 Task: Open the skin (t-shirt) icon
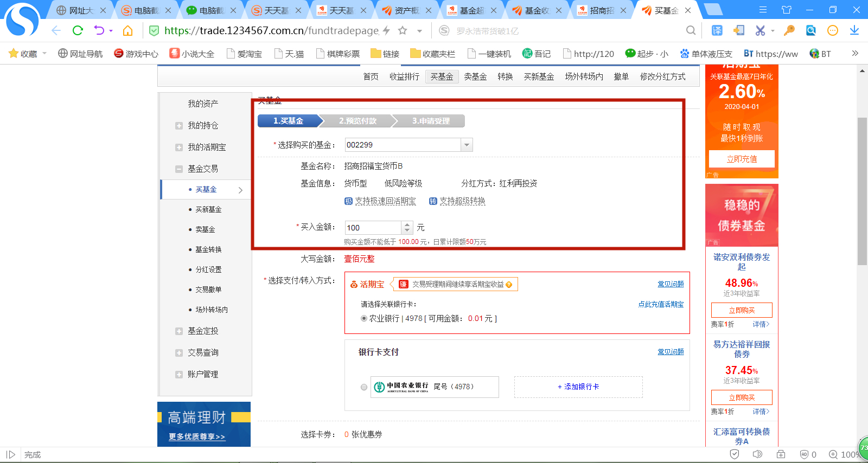[787, 10]
